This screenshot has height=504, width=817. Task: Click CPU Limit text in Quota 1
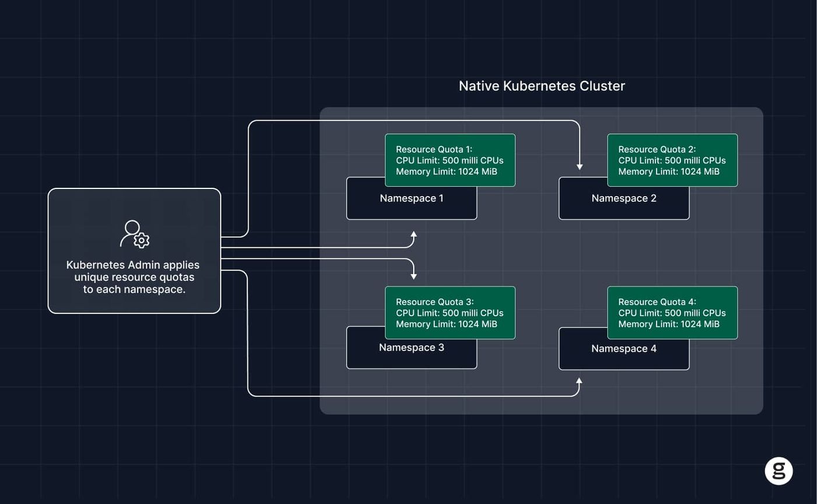point(449,160)
